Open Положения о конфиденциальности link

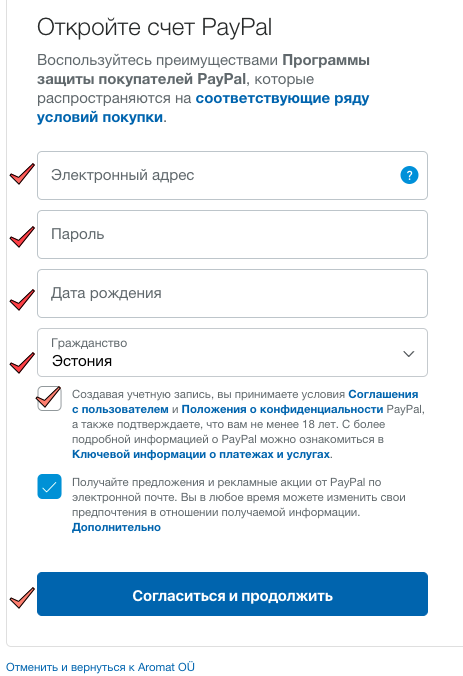pos(282,409)
